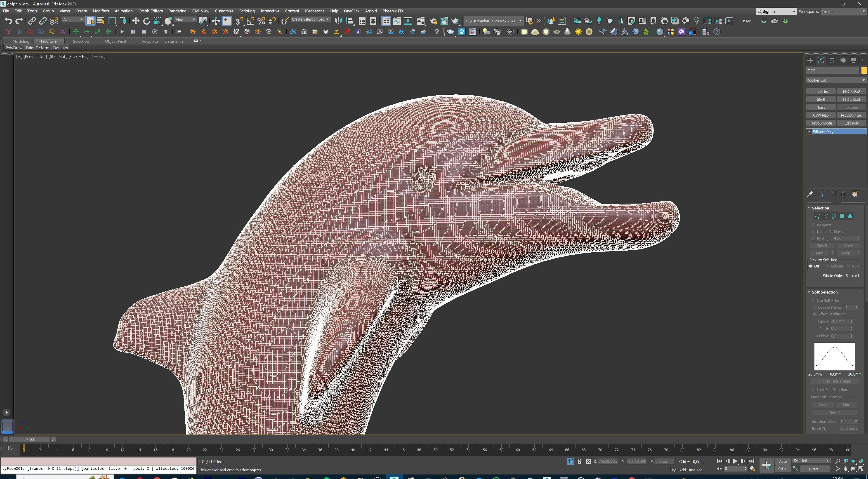The width and height of the screenshot is (868, 479).
Task: Enable Lock Soft Selection checkbox
Action: tap(813, 389)
